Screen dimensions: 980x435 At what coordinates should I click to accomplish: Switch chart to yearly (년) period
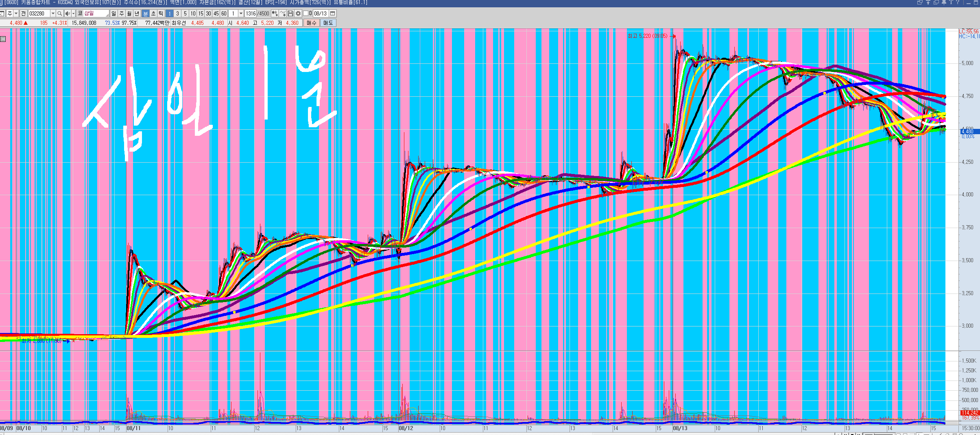click(x=137, y=13)
